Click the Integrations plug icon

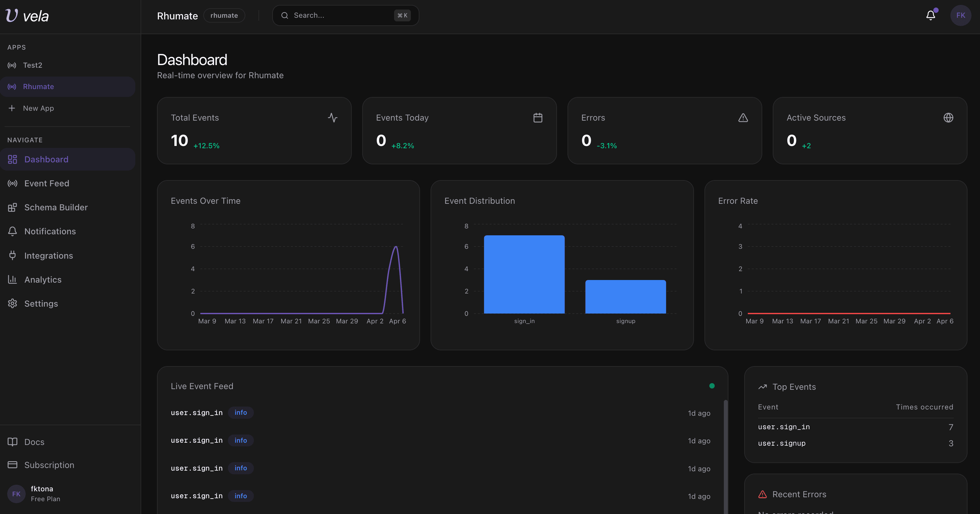[12, 255]
